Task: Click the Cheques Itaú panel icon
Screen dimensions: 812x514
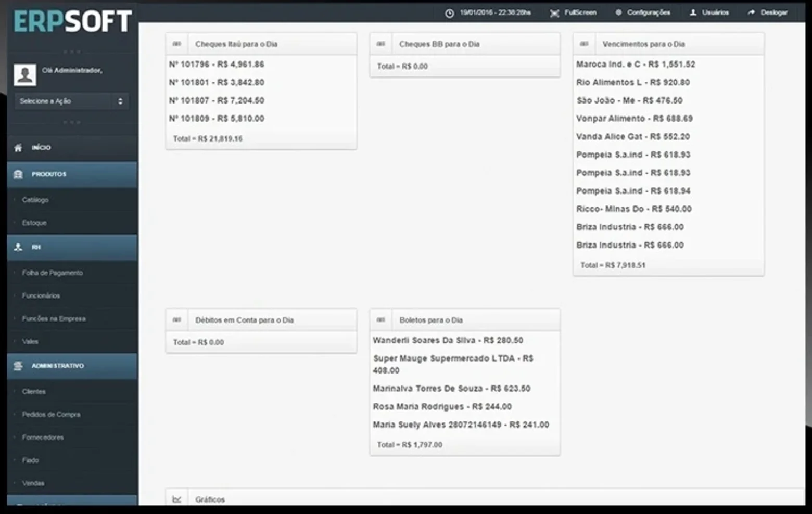Action: click(x=177, y=44)
